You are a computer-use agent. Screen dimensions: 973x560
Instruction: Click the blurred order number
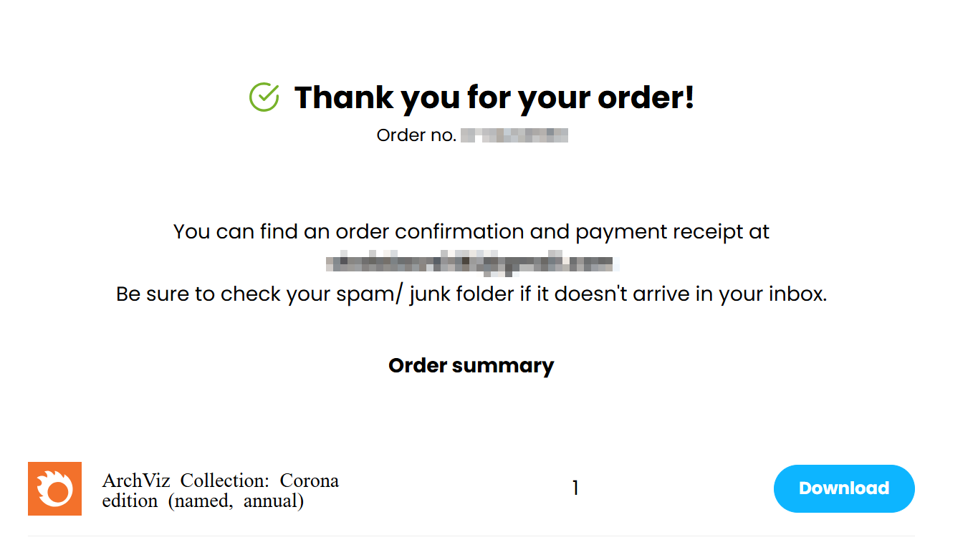514,135
